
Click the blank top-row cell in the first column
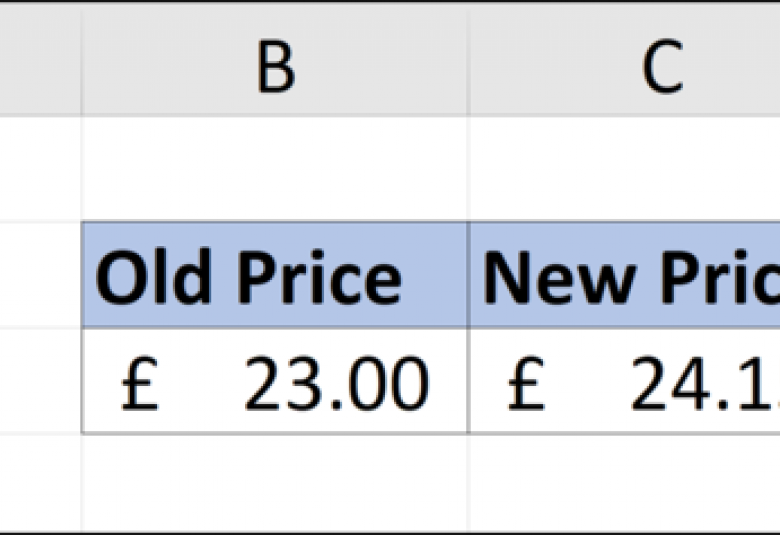coord(40,169)
